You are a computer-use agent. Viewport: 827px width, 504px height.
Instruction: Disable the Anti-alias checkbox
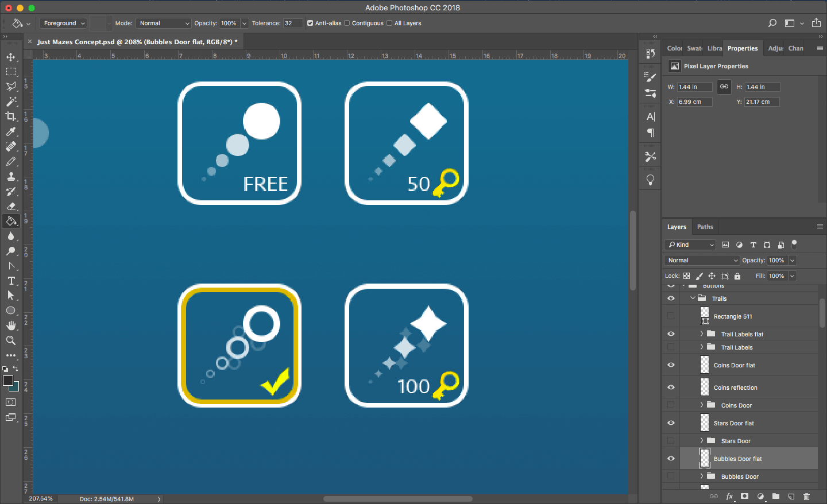tap(310, 24)
